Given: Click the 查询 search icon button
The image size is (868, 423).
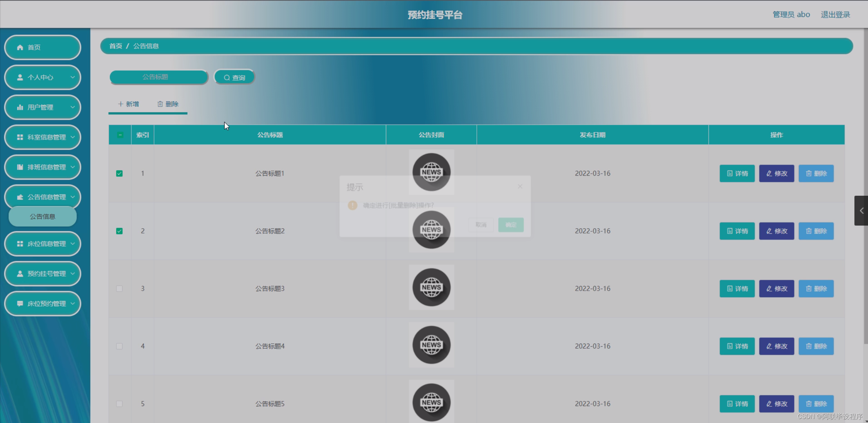Looking at the screenshot, I should 234,77.
